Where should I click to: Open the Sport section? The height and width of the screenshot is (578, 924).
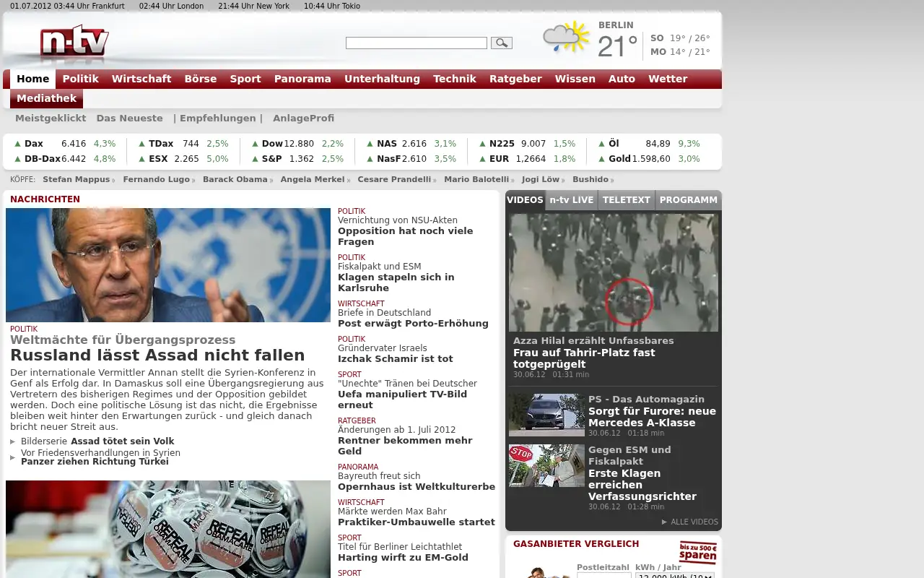pos(245,79)
